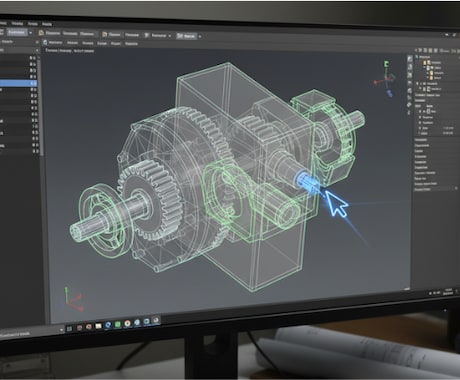The height and width of the screenshot is (380, 460).
Task: Click the clock area in the system tray
Action: tap(449, 291)
